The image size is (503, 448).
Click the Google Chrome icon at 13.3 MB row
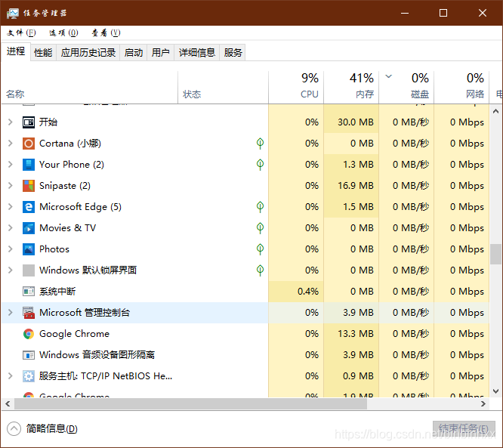coord(29,334)
